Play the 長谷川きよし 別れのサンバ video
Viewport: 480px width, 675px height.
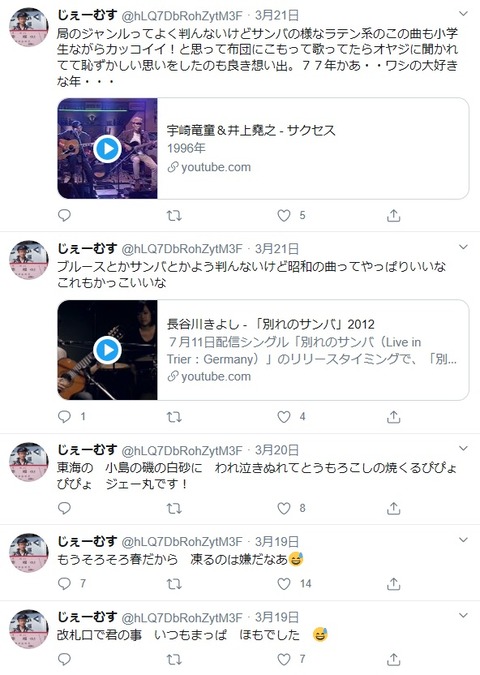(107, 350)
